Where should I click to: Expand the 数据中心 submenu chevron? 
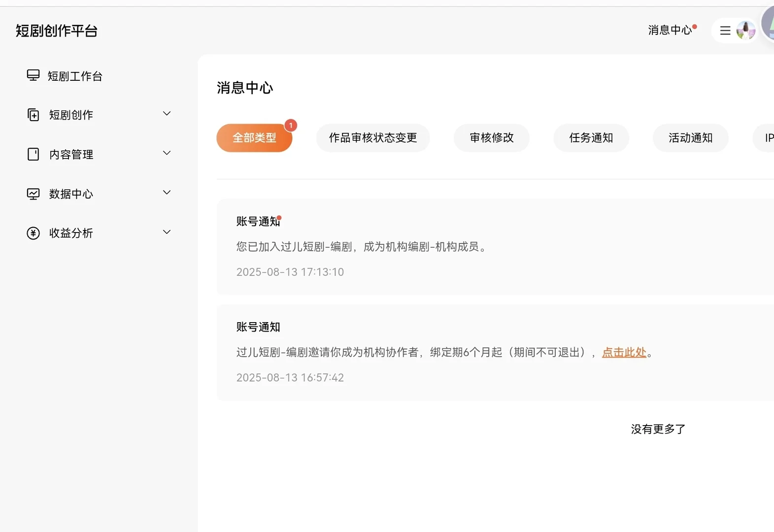click(x=167, y=193)
